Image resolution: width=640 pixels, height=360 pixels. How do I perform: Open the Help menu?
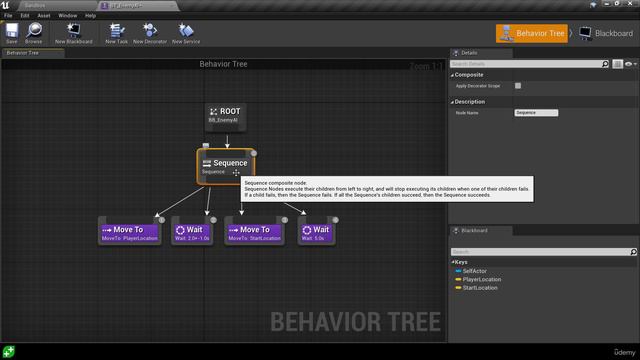point(90,16)
